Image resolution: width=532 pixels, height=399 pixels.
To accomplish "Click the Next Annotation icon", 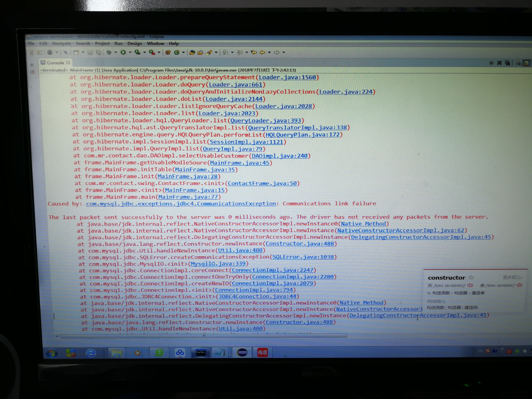I will [225, 52].
